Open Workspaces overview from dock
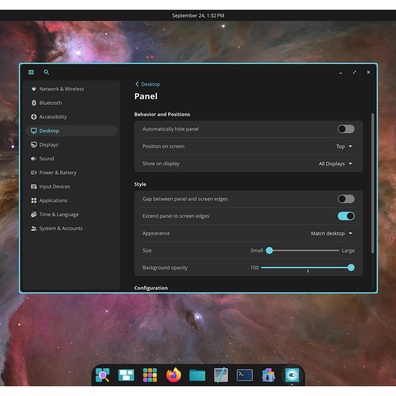396x396 pixels. pyautogui.click(x=126, y=375)
